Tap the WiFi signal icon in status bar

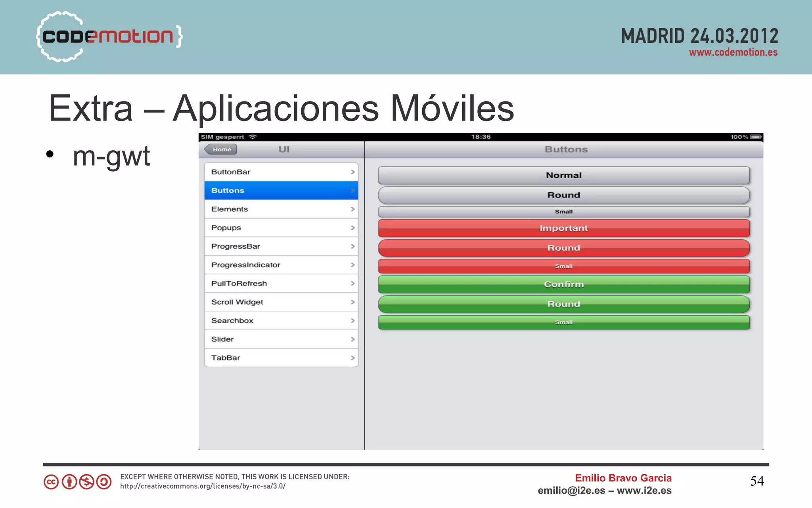pyautogui.click(x=253, y=137)
